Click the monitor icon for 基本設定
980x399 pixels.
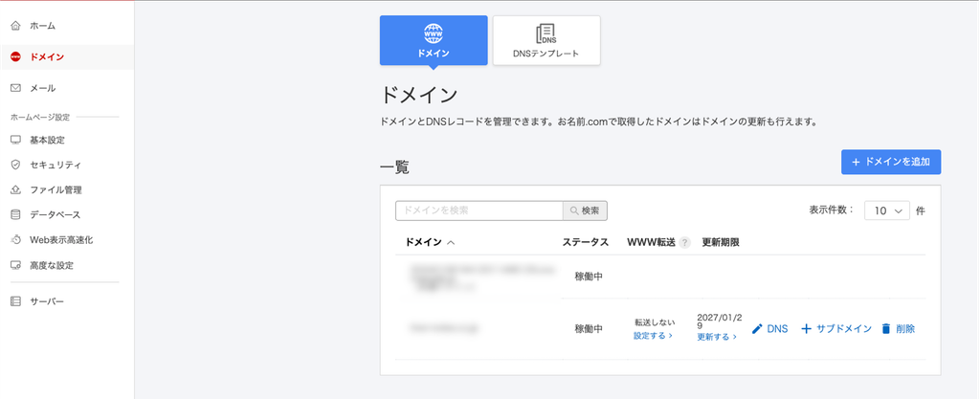point(15,140)
